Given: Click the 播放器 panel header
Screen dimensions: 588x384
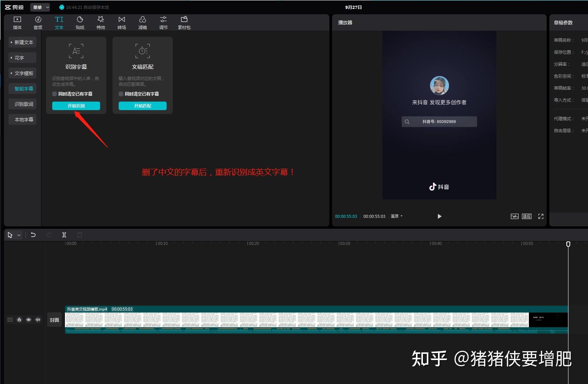Looking at the screenshot, I should point(345,22).
